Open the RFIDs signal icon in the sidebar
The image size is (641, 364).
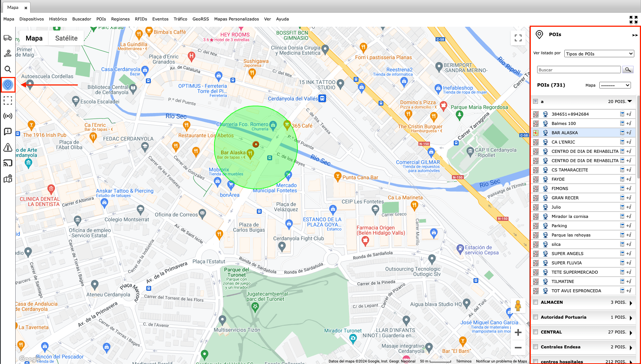pyautogui.click(x=8, y=116)
